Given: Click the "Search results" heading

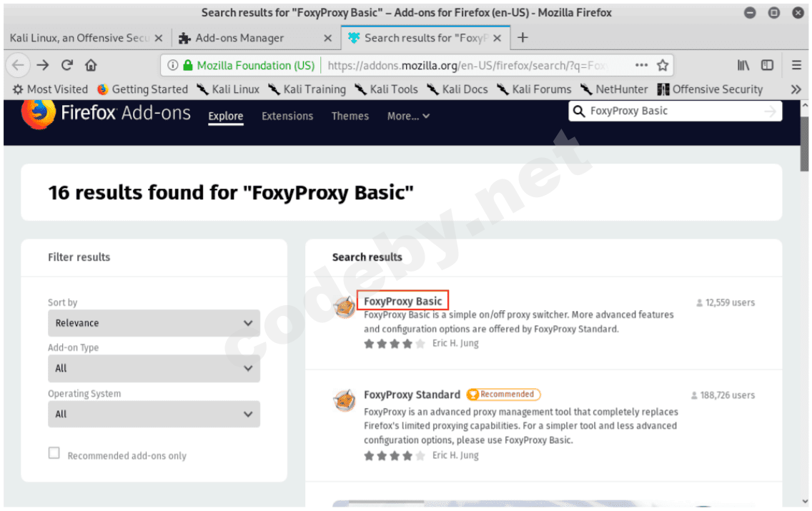Looking at the screenshot, I should 367,257.
